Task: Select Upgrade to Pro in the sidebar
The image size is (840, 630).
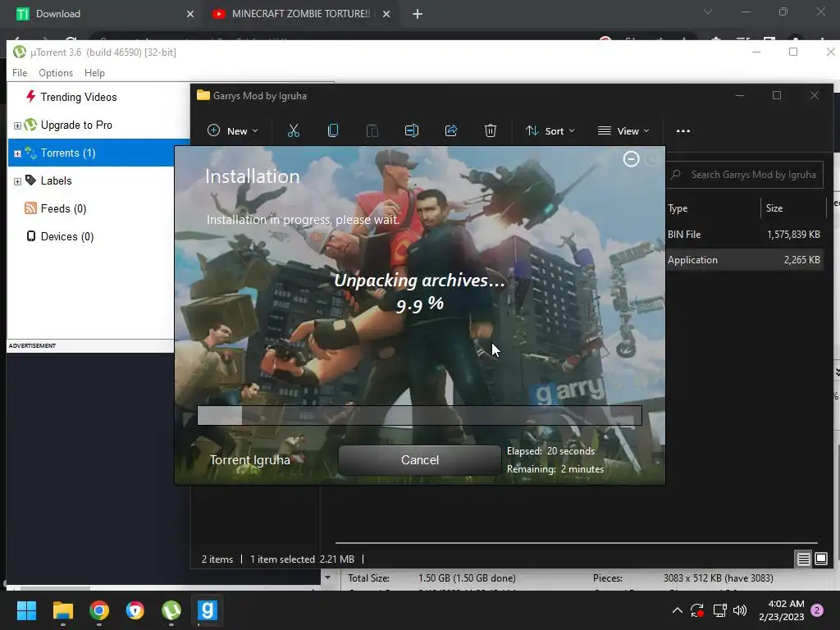Action: pyautogui.click(x=76, y=126)
